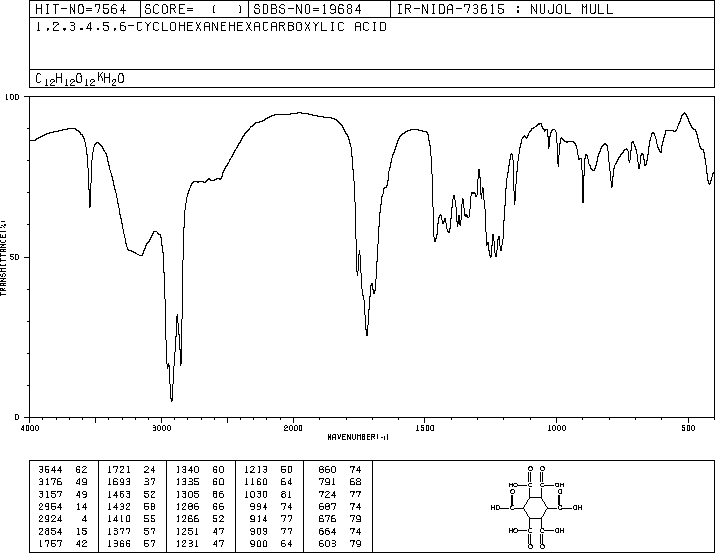Select peak value 900 in the table
Screen dimensions: 715x553
pos(259,543)
